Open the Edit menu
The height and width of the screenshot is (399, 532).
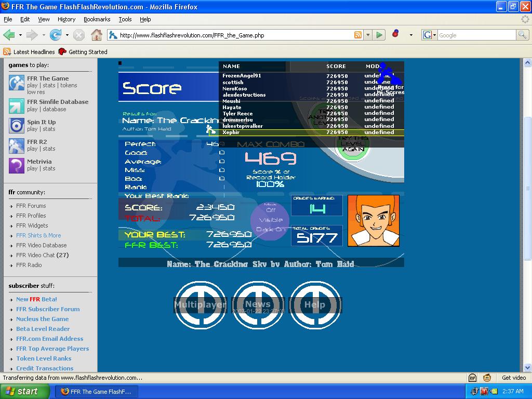[x=25, y=19]
